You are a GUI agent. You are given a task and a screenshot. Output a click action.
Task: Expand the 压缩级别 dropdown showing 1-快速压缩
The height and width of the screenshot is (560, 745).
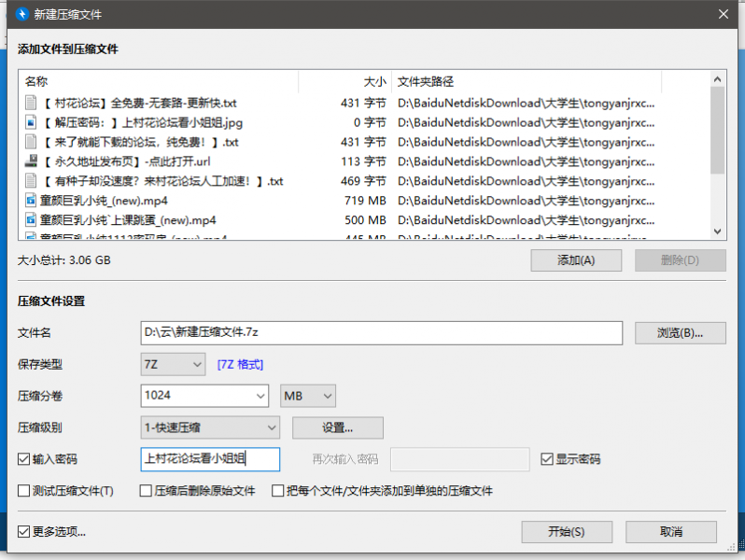point(210,427)
